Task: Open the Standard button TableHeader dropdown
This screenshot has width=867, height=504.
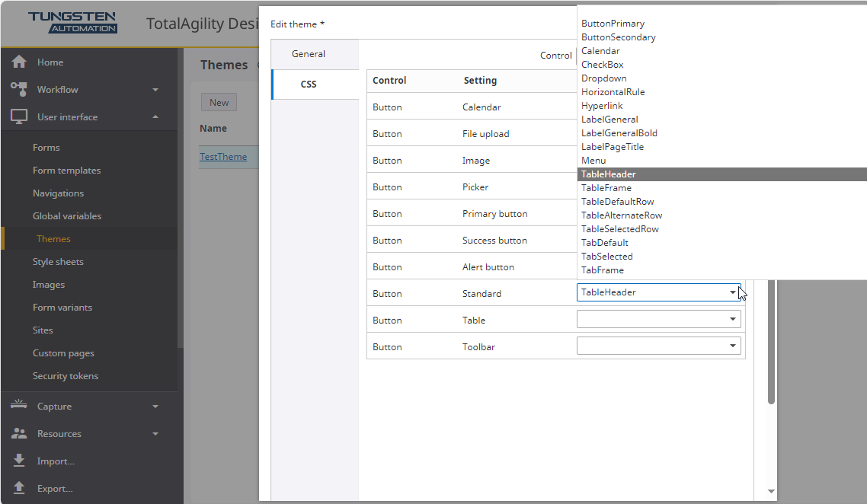Action: (x=658, y=292)
